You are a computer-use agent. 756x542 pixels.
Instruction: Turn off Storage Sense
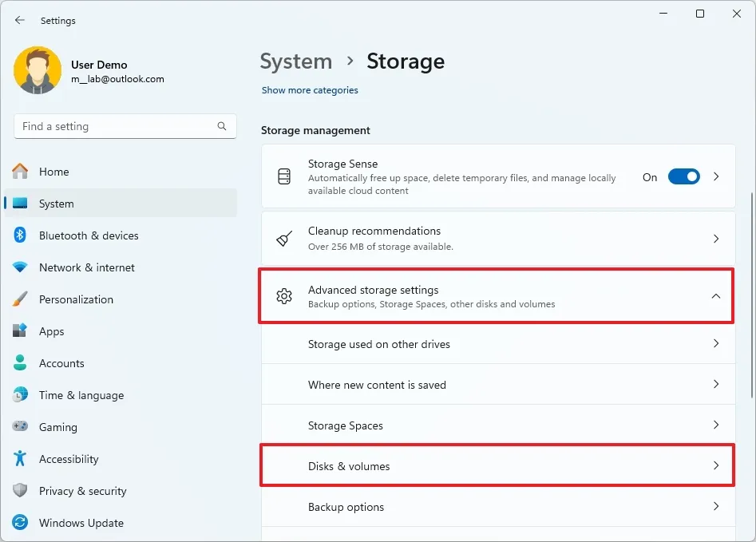coord(683,176)
